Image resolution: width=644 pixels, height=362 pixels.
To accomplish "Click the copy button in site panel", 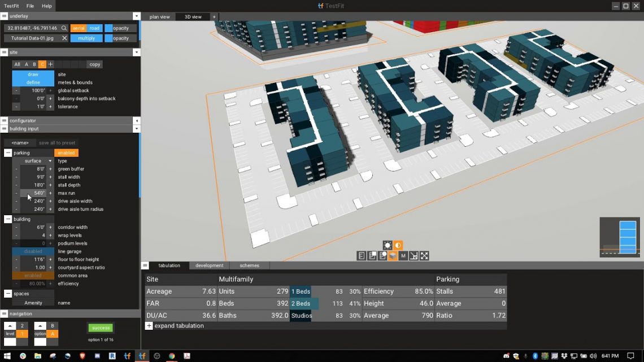I will [94, 64].
